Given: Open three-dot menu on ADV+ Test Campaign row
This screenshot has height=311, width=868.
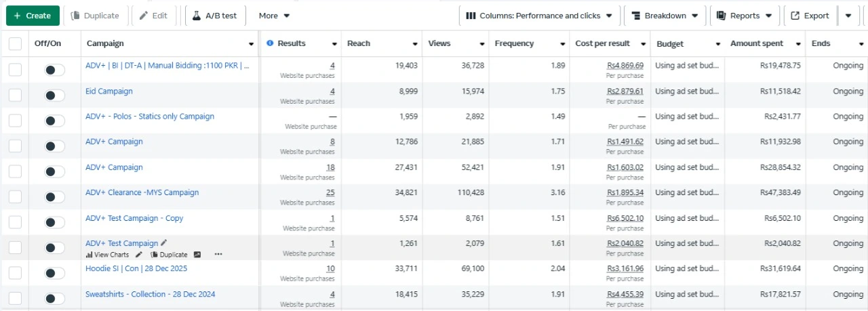Looking at the screenshot, I should [x=218, y=255].
